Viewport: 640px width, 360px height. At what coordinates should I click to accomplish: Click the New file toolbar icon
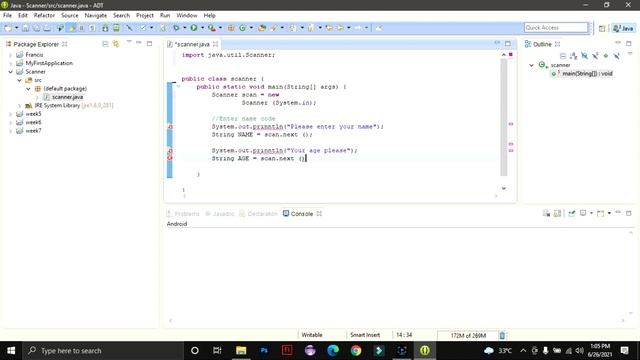pyautogui.click(x=8, y=28)
